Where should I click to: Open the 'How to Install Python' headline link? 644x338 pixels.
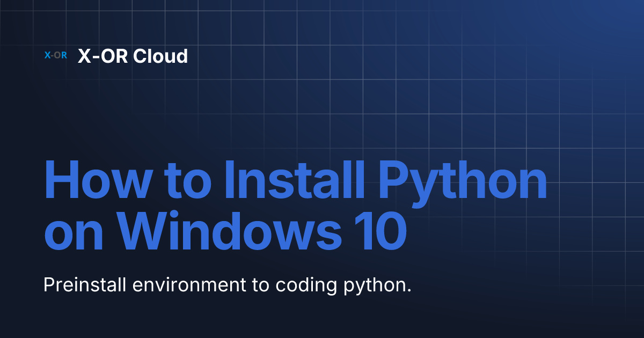click(295, 180)
